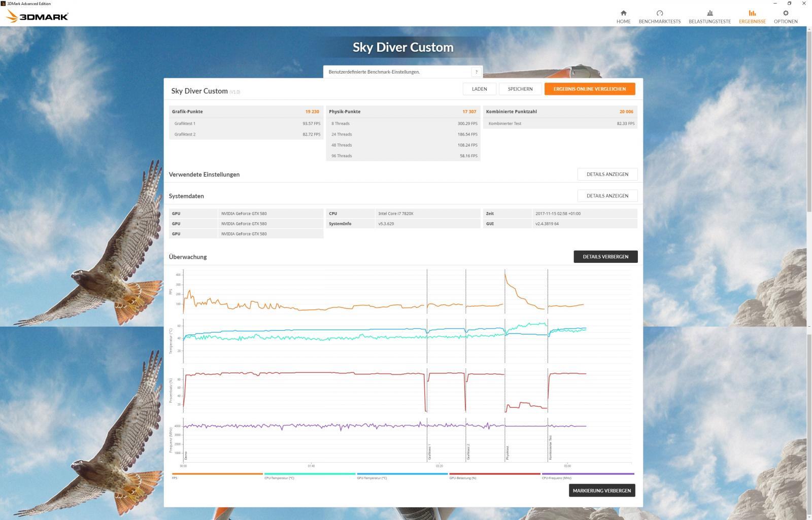Open the Benchmarktests gauge icon
This screenshot has height=520, width=812.
(x=659, y=13)
